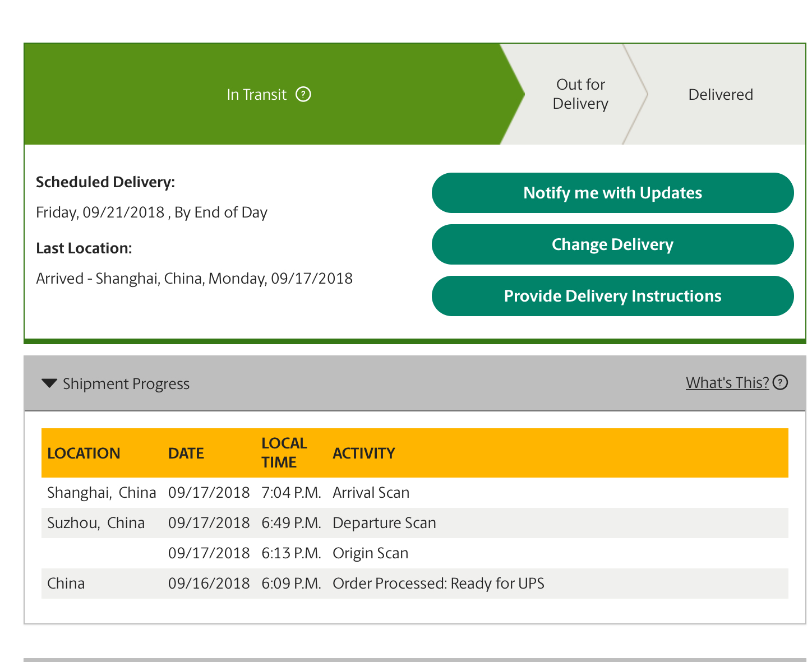Image resolution: width=812 pixels, height=662 pixels.
Task: Click the LOCAL TIME column header
Action: [x=284, y=452]
